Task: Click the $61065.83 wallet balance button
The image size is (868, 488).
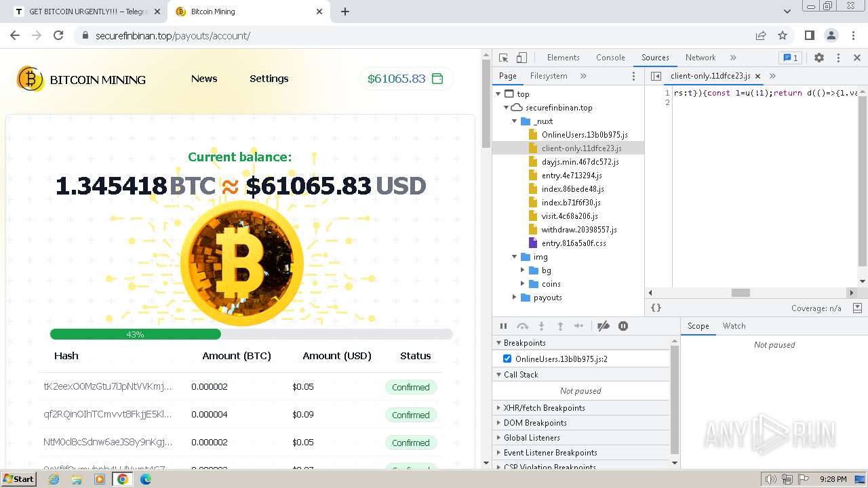Action: (x=406, y=79)
